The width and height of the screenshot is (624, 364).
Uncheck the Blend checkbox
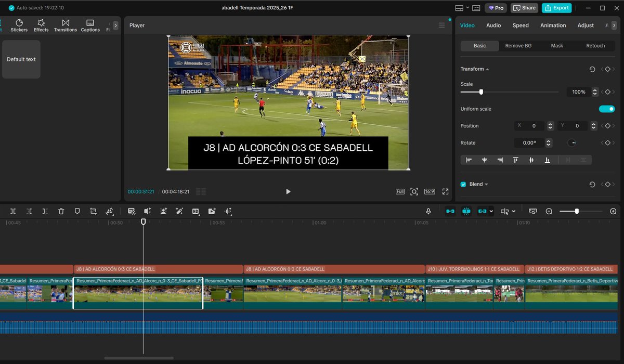pyautogui.click(x=463, y=184)
